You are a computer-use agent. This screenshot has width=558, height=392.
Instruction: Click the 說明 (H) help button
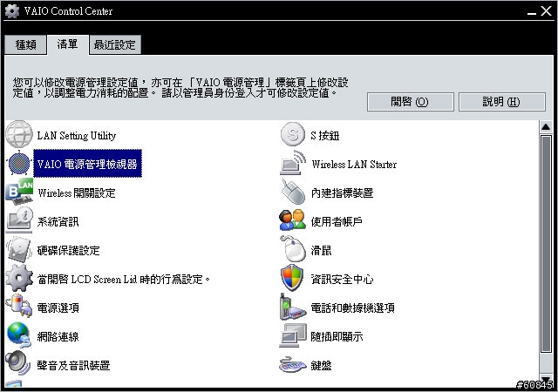pyautogui.click(x=502, y=102)
